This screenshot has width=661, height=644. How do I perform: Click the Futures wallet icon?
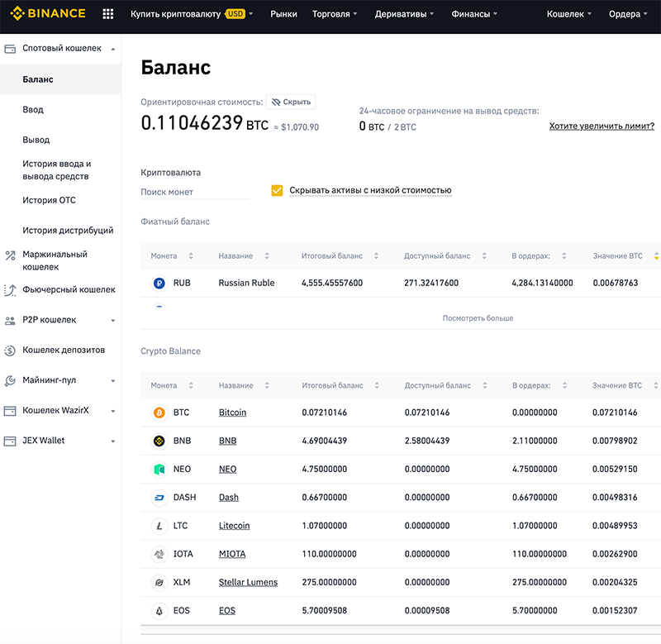(10, 290)
